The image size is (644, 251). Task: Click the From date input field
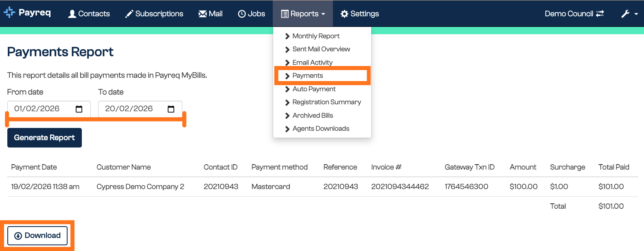tap(49, 109)
